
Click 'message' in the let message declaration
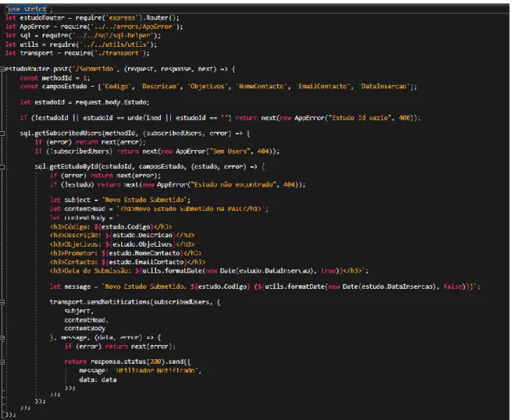[x=77, y=287]
